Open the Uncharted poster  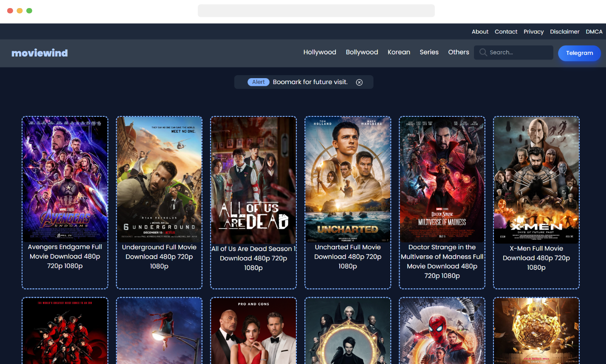(x=348, y=180)
